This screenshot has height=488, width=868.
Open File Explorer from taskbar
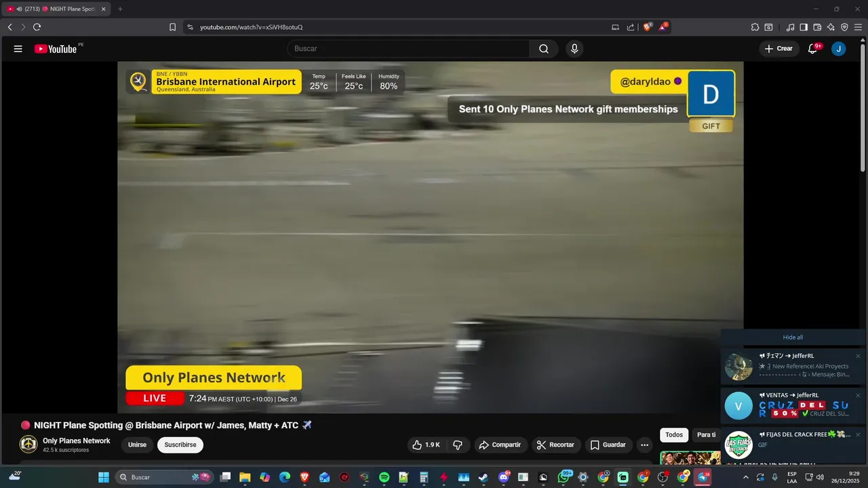click(x=245, y=477)
